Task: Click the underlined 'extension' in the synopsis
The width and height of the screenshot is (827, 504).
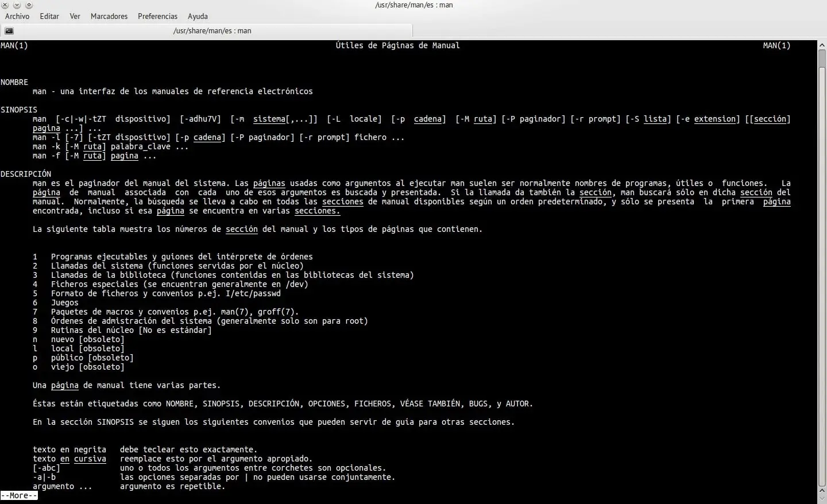Action: (714, 119)
